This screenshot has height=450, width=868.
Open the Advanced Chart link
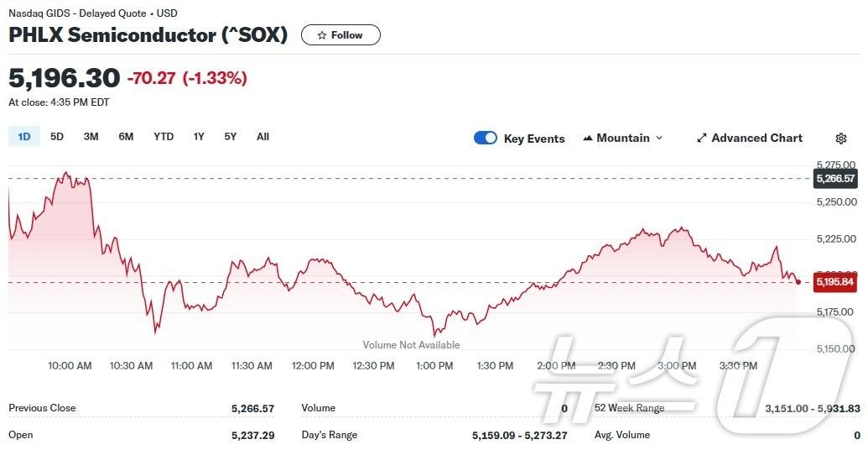pos(756,139)
